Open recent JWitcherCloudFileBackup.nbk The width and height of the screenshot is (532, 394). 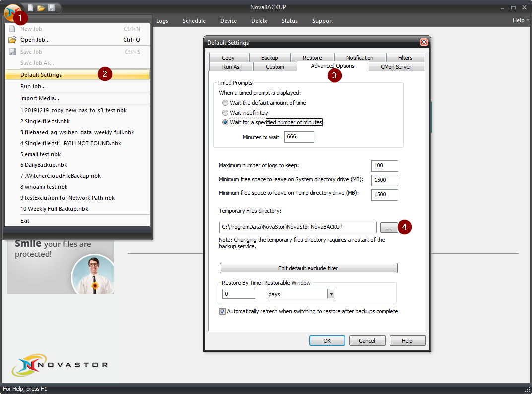pyautogui.click(x=77, y=175)
